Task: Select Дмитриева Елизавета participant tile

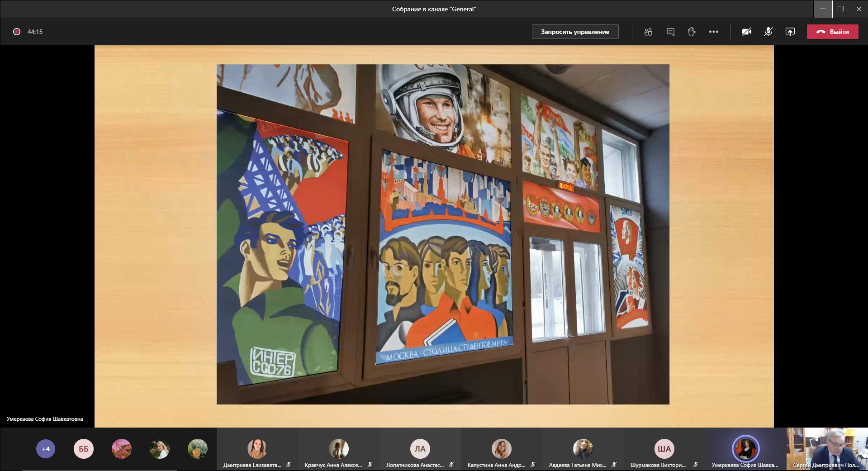Action: (x=257, y=450)
